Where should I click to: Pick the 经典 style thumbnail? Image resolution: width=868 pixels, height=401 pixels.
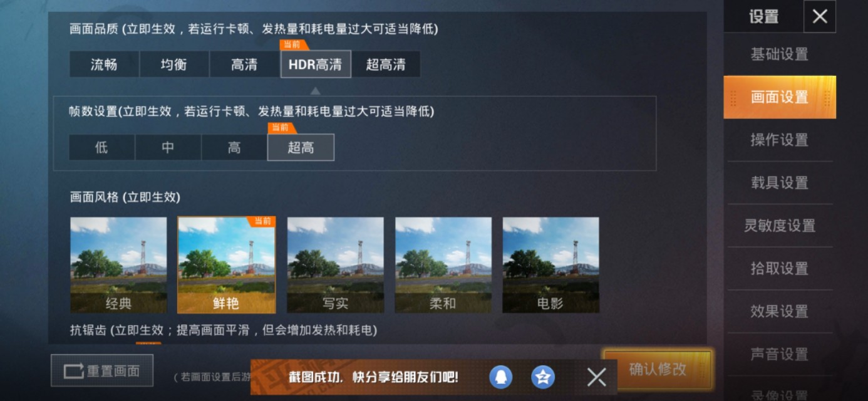[118, 265]
